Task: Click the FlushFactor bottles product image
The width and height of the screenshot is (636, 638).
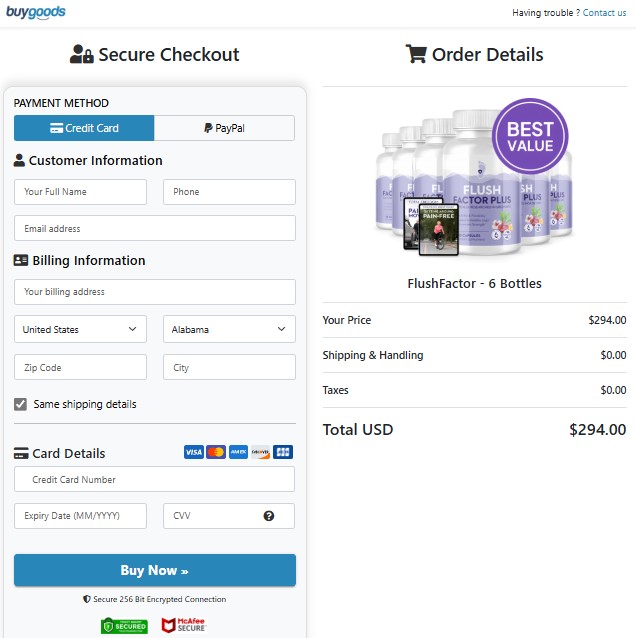Action: [x=470, y=185]
